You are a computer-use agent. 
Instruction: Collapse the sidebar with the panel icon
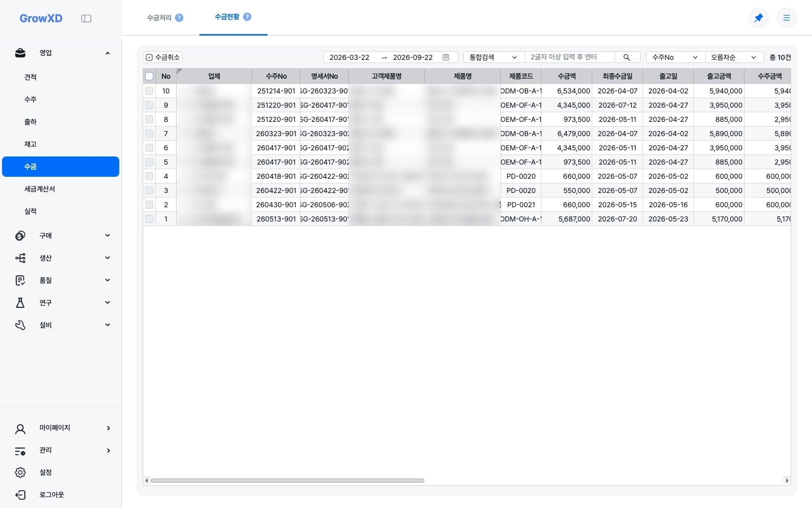[x=86, y=18]
